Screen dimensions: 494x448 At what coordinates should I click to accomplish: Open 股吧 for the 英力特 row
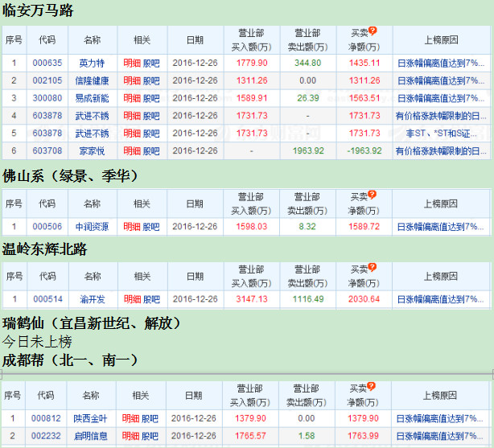click(x=151, y=64)
